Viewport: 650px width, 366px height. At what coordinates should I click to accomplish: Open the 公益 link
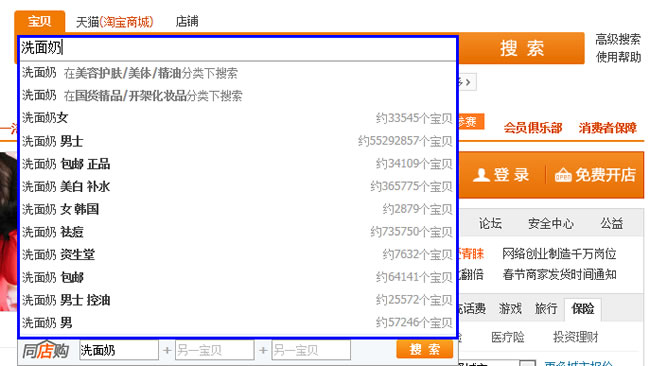pos(612,223)
